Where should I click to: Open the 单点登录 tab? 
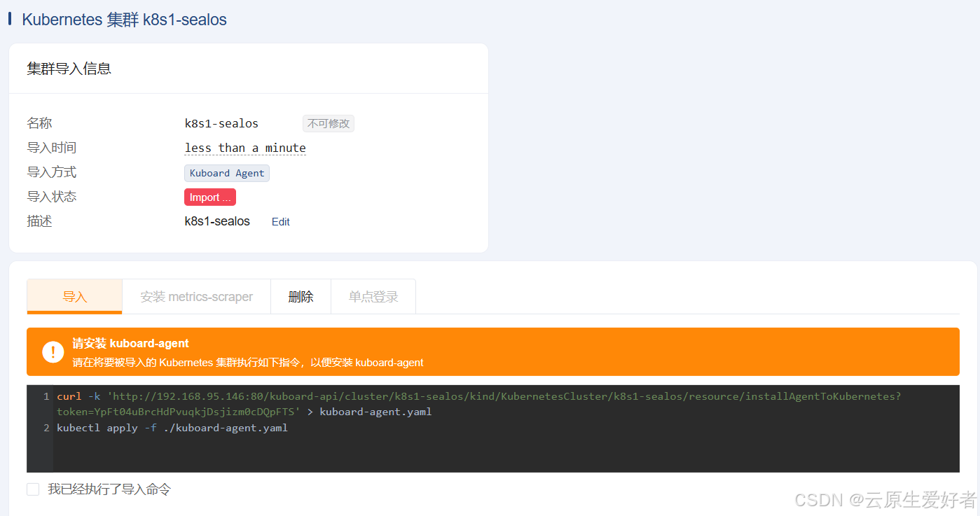pyautogui.click(x=373, y=297)
